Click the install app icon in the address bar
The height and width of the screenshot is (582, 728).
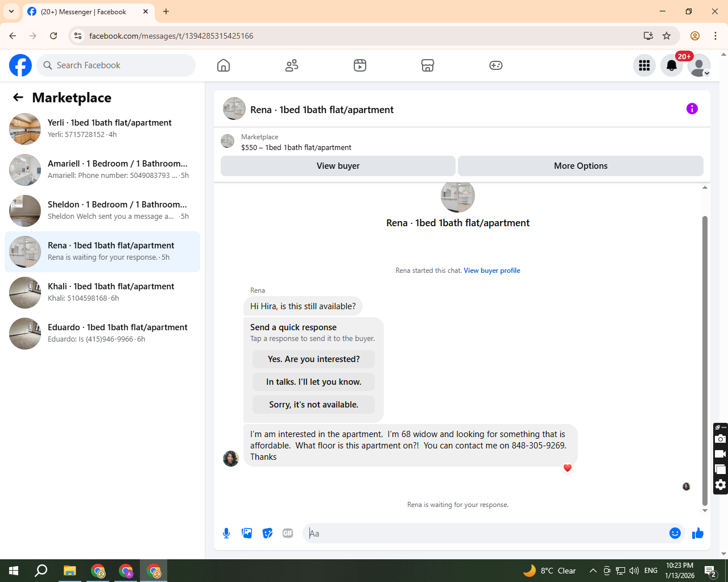click(648, 36)
